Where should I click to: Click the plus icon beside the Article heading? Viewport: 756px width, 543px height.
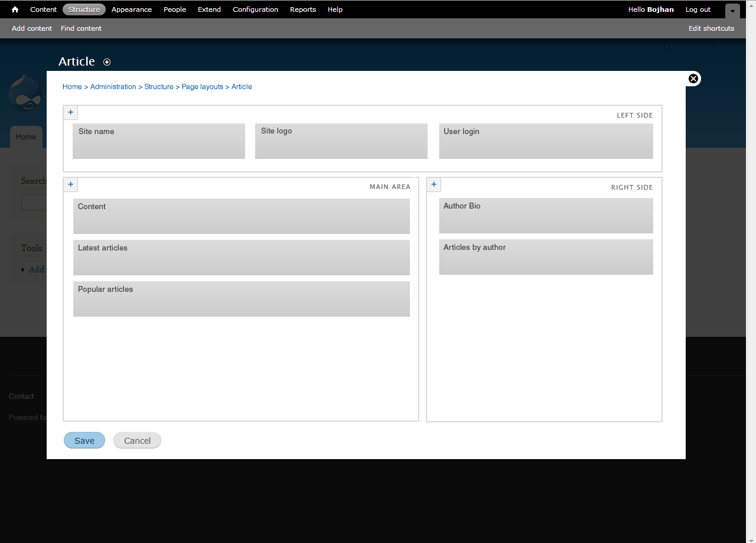(x=107, y=61)
